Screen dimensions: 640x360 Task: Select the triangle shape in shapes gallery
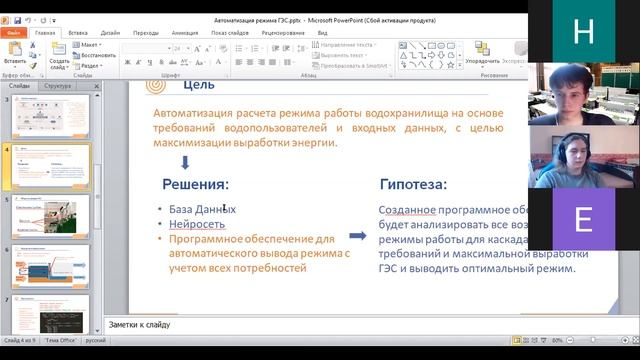click(403, 55)
